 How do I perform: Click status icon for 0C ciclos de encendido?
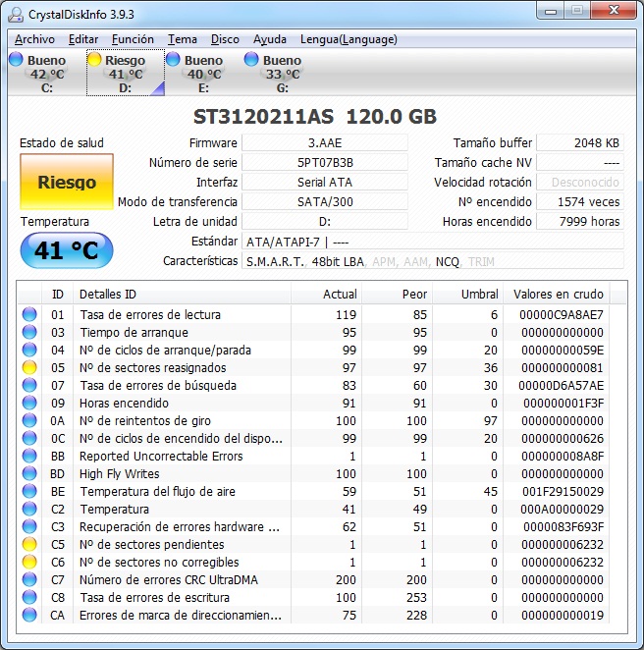click(x=29, y=438)
